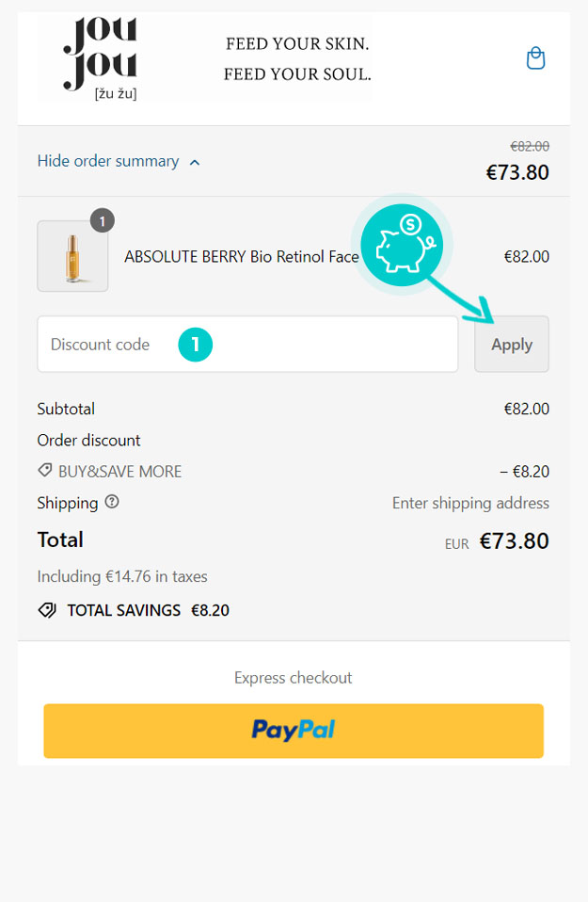Collapse the order summary chevron arrow
Screen dimensions: 588x902
(195, 162)
